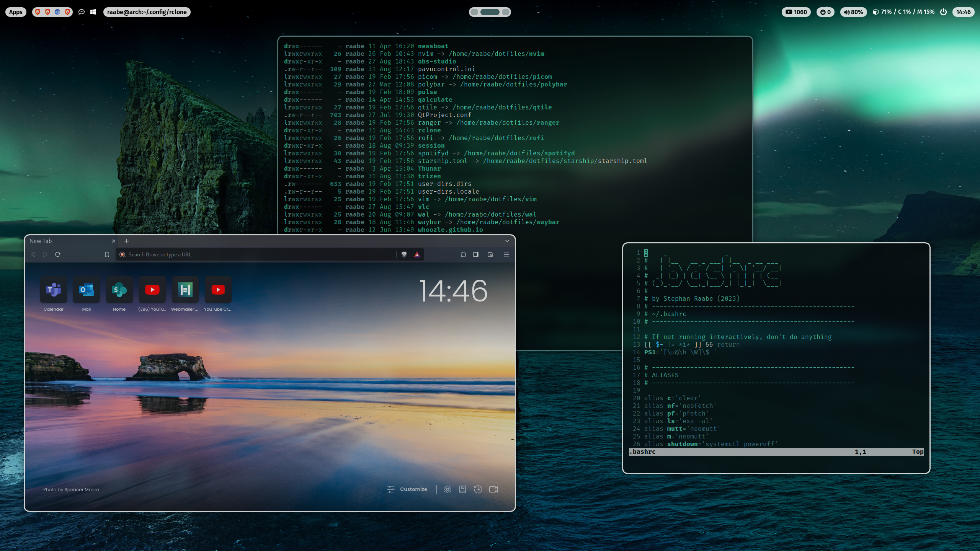Open the Outlook Mail shortcut tile

click(87, 290)
